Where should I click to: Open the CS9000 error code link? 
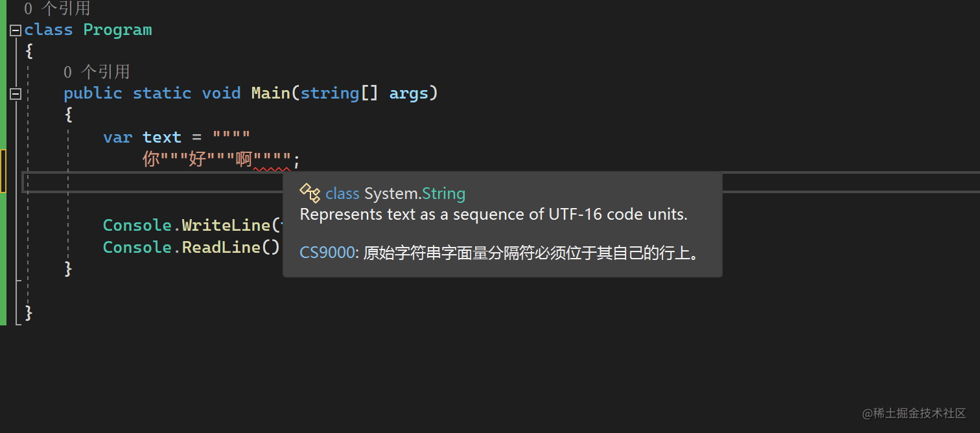(x=327, y=253)
